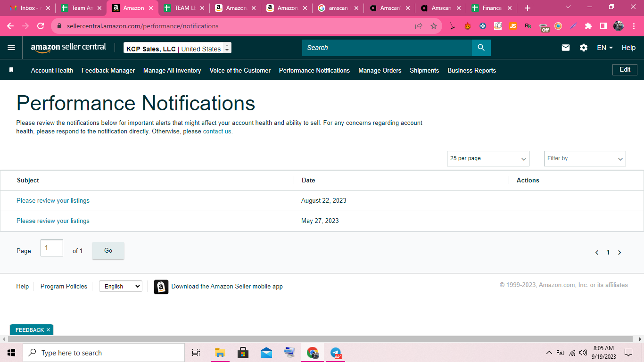Click the Amazon Seller Central logo
The image size is (644, 362).
pos(68,48)
